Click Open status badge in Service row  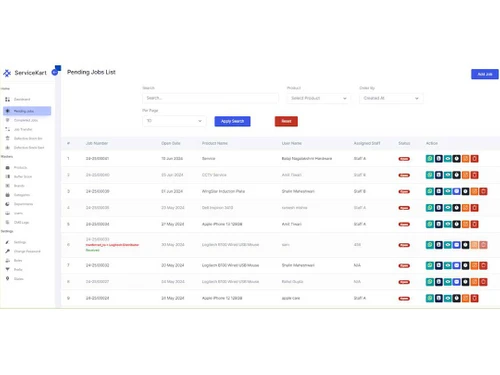[x=404, y=159]
